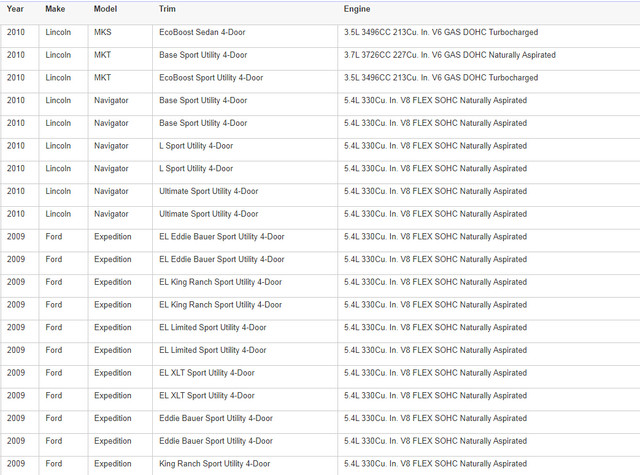Select the 3.5L engine cell in MKS row
640x475 pixels.
point(441,32)
